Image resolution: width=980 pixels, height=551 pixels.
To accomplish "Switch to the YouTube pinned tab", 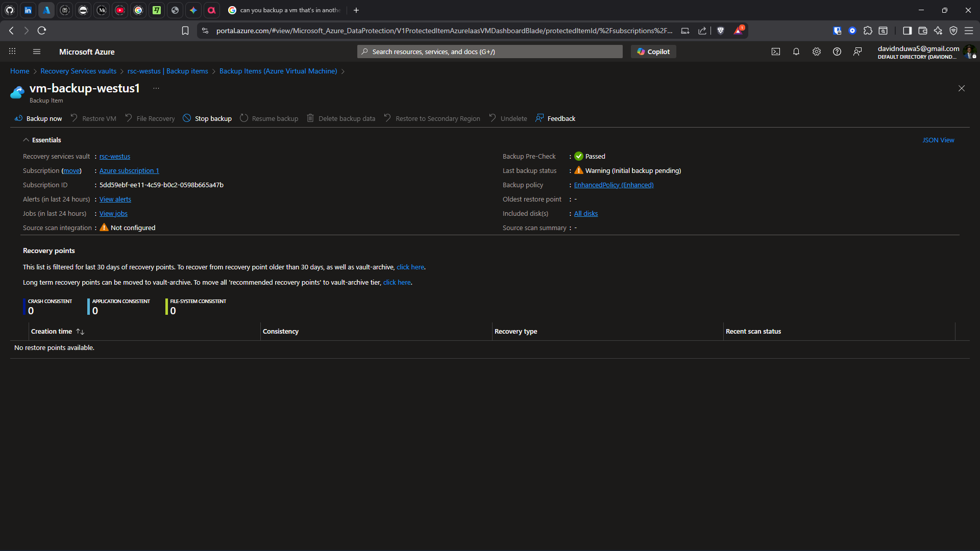I will click(x=120, y=10).
